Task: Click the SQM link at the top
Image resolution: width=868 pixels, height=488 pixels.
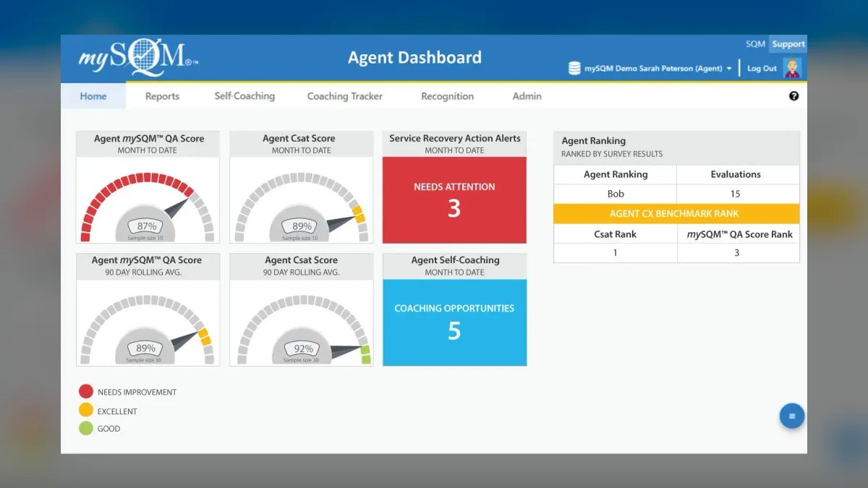Action: 755,44
